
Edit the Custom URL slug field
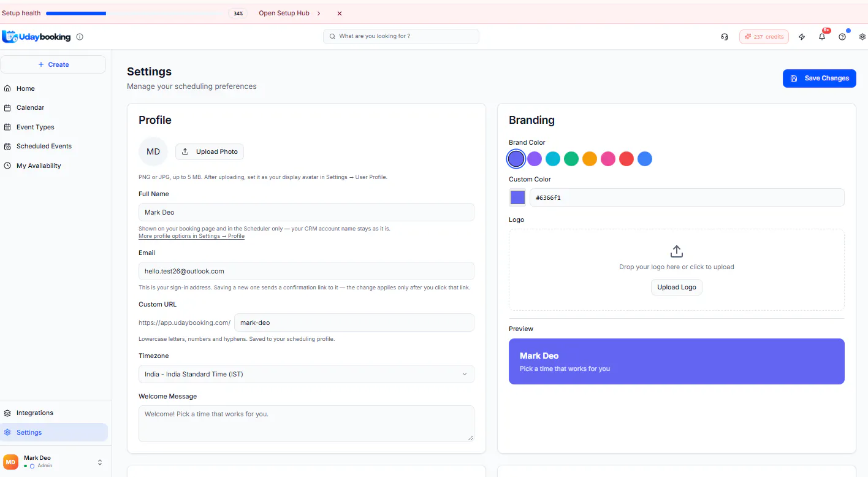354,322
